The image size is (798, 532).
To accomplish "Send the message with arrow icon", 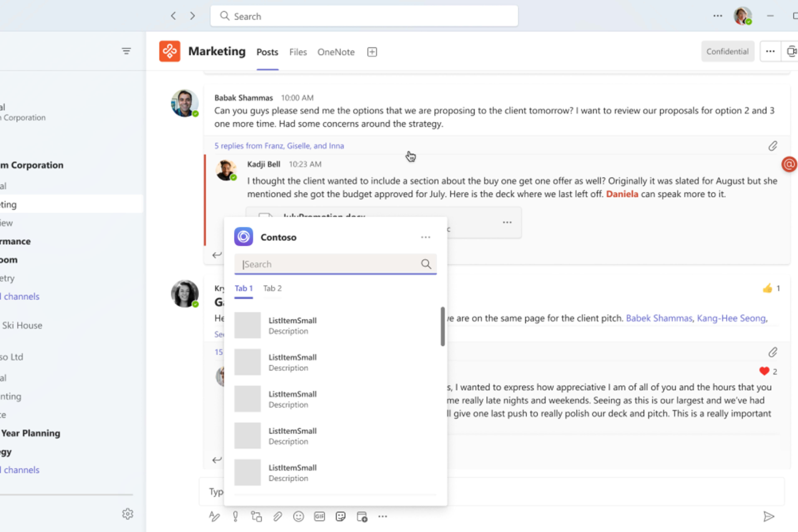I will [x=769, y=516].
